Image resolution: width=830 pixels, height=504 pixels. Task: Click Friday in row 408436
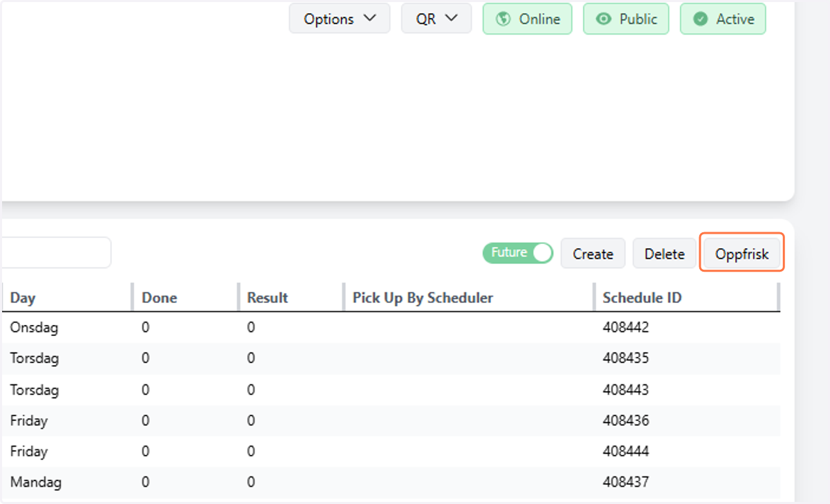[28, 420]
